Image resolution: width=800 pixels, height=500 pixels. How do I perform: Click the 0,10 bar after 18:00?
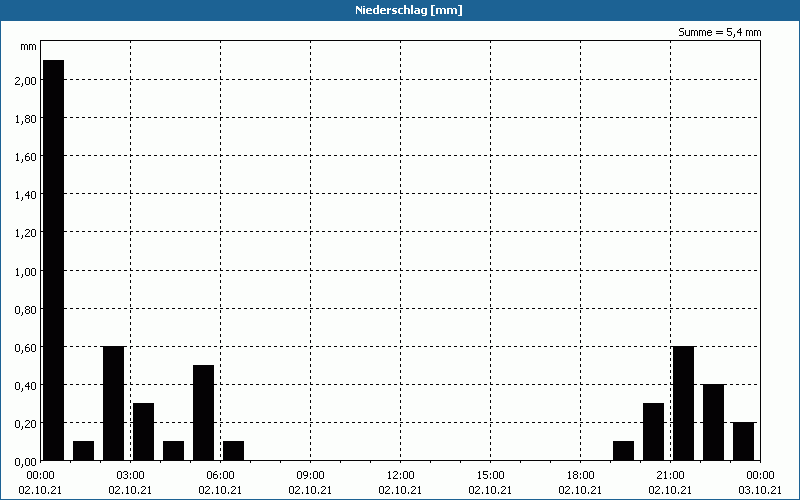(x=623, y=451)
